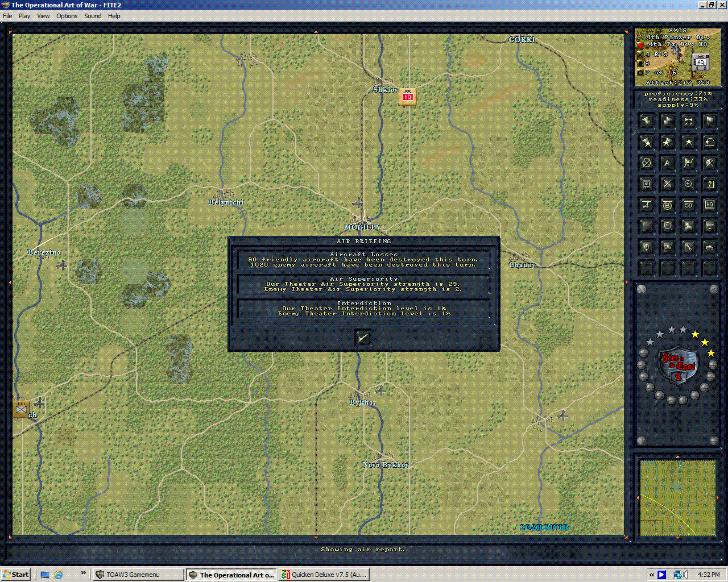Click the undo curved-arrow button
Screen dimensions: 728x582
[709, 142]
